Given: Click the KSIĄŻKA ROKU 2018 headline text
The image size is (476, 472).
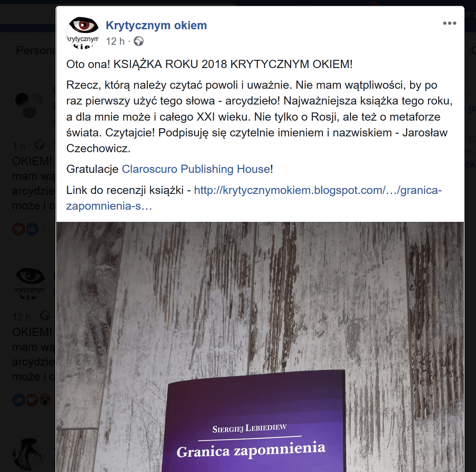Looking at the screenshot, I should point(233,64).
